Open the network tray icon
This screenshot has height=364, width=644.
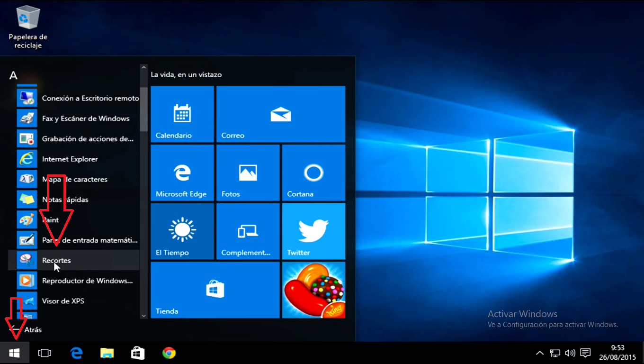point(555,353)
